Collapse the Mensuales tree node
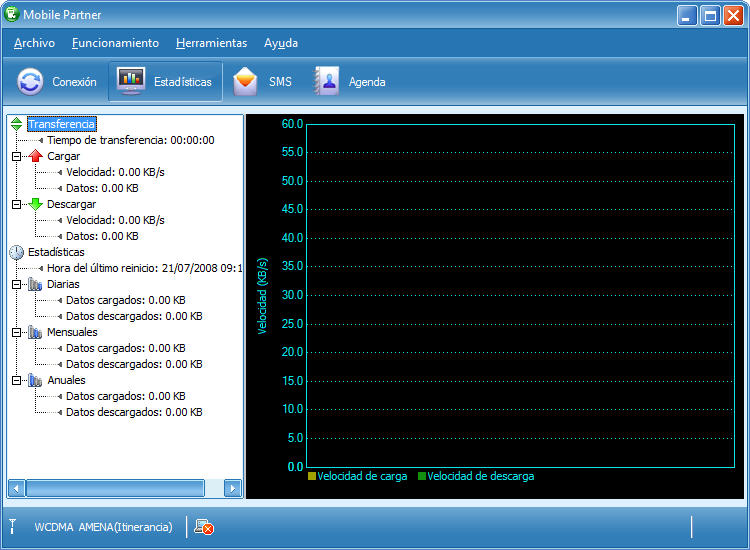This screenshot has height=550, width=750. [x=16, y=332]
